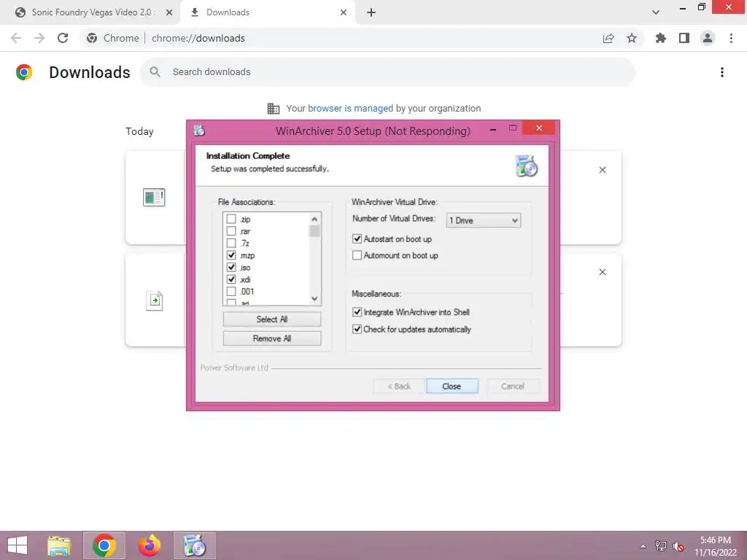Viewport: 747px width, 560px height.
Task: Open Windows Start menu
Action: coord(18,545)
